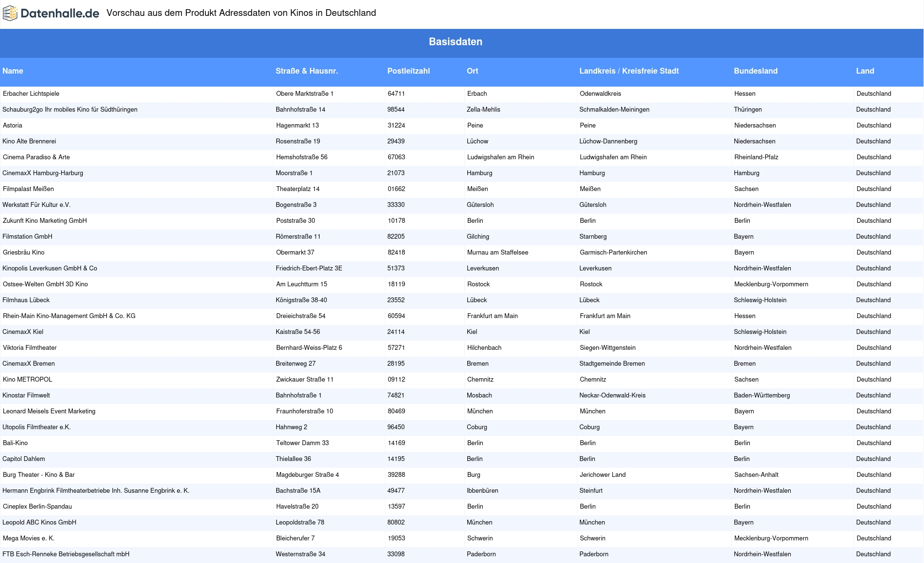The width and height of the screenshot is (924, 563).
Task: Click the Land column header
Action: tap(865, 71)
